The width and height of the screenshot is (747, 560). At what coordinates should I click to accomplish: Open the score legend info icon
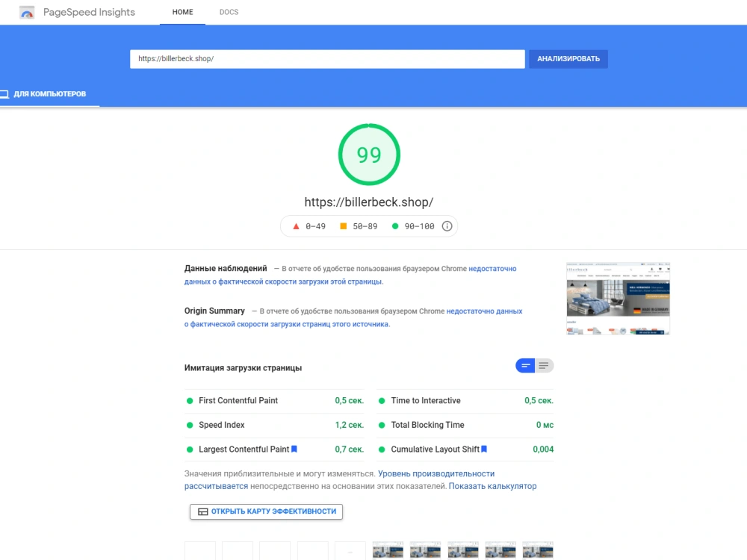click(x=447, y=226)
